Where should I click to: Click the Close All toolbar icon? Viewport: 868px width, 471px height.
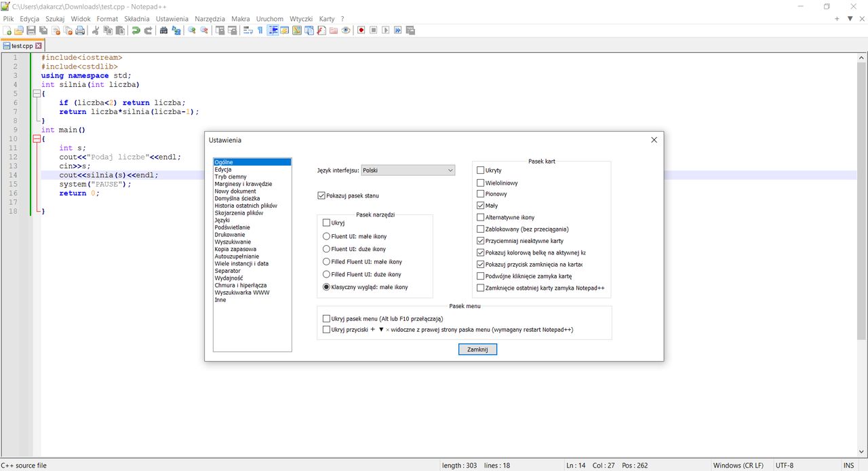coord(68,30)
